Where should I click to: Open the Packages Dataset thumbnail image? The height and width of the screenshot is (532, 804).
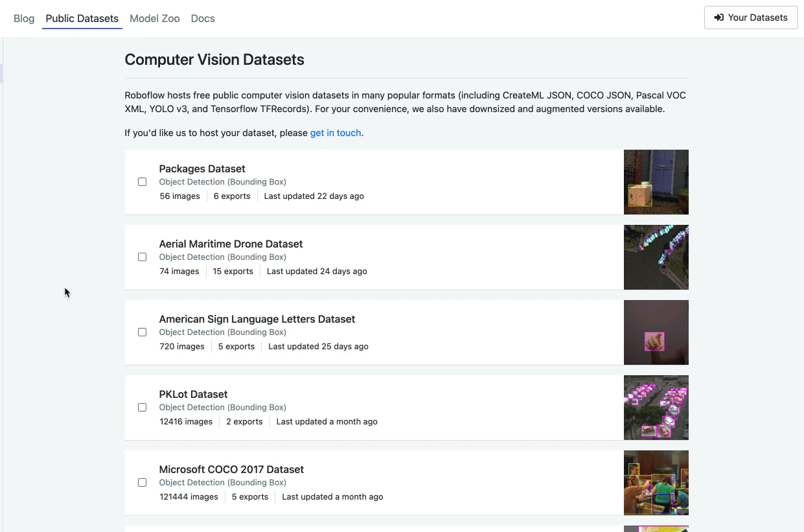point(656,182)
